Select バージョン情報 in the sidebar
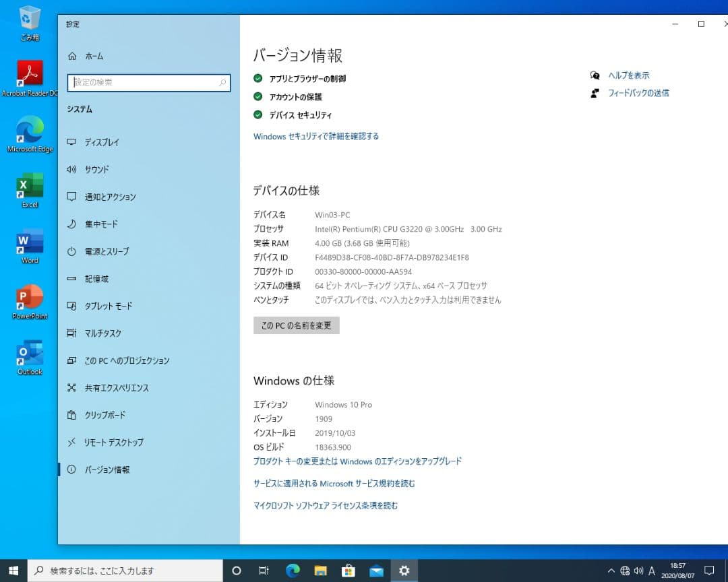The image size is (728, 582). 108,470
